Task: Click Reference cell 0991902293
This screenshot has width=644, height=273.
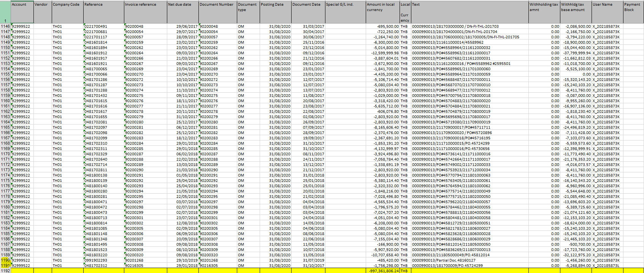Action: (x=104, y=260)
